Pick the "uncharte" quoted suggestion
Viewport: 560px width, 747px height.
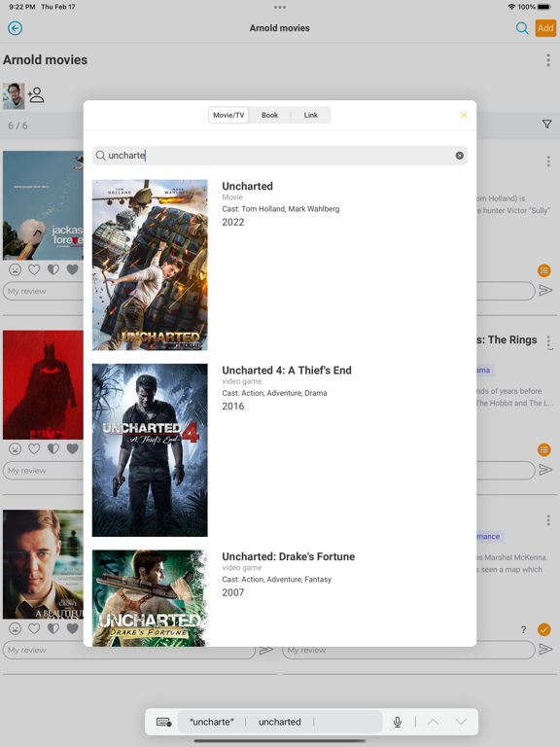pyautogui.click(x=211, y=722)
